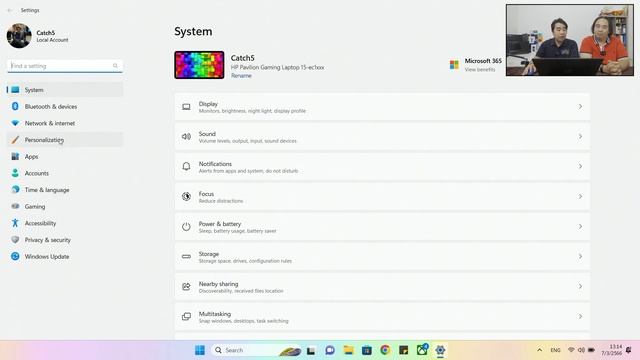640x360 pixels.
Task: Click the Privacy & security shield icon
Action: [15, 240]
